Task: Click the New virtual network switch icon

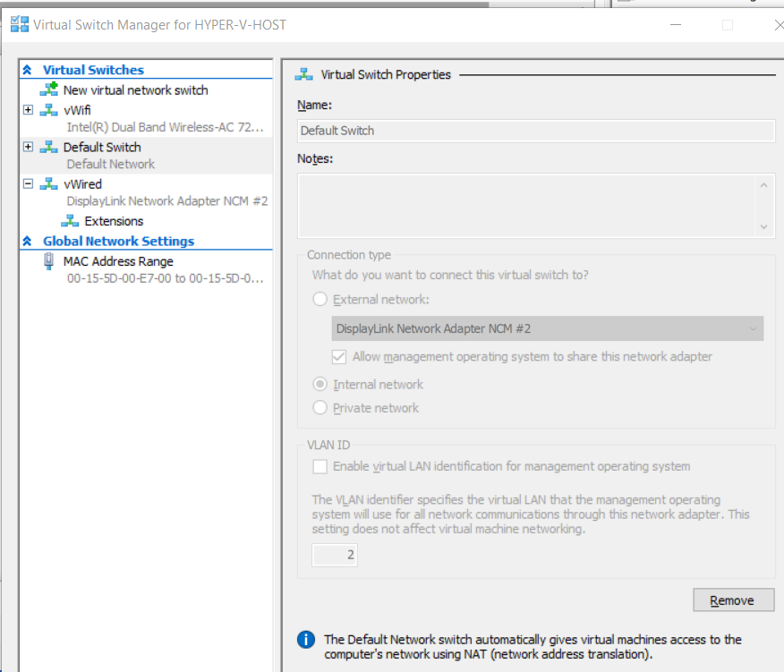Action: [49, 89]
